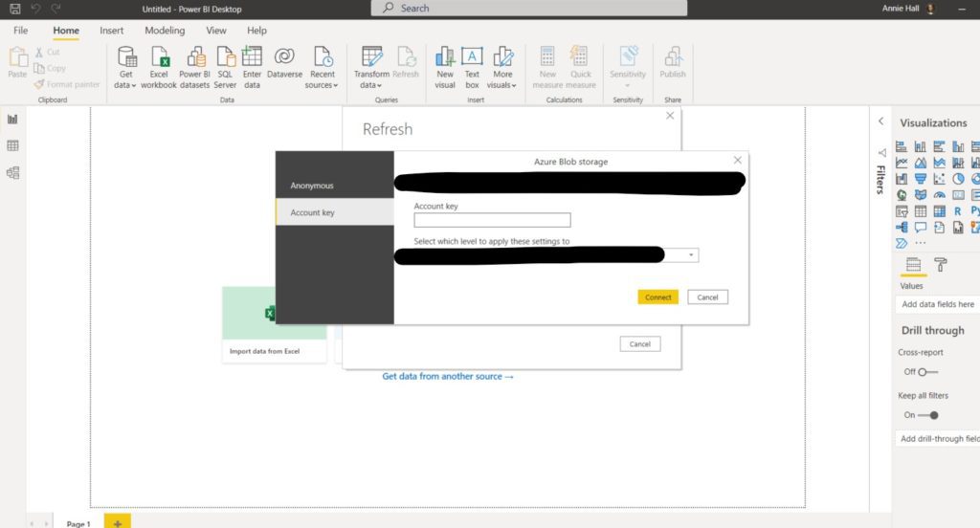Image resolution: width=980 pixels, height=528 pixels.
Task: Select Account key authentication option
Action: pos(335,212)
